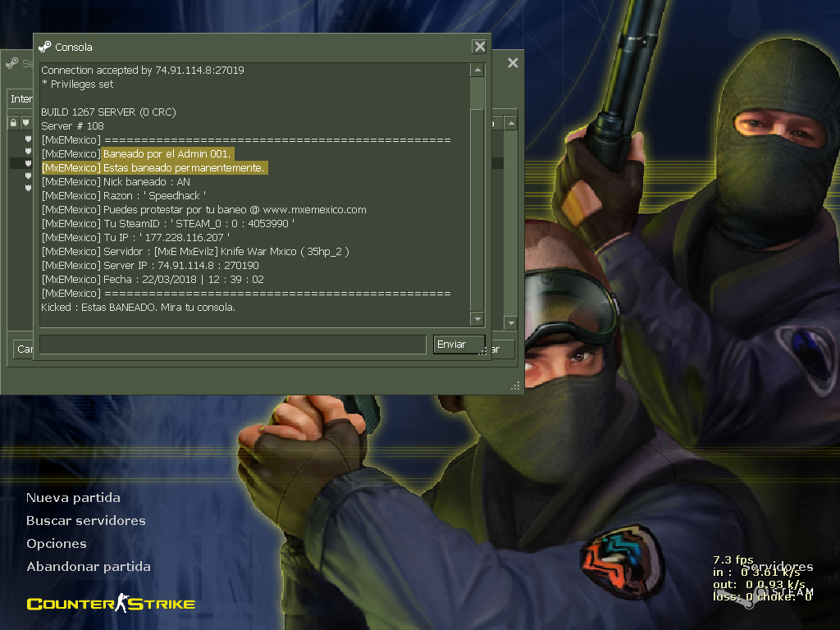Image resolution: width=840 pixels, height=630 pixels.
Task: Click the console scrollbar up arrow
Action: pyautogui.click(x=477, y=71)
